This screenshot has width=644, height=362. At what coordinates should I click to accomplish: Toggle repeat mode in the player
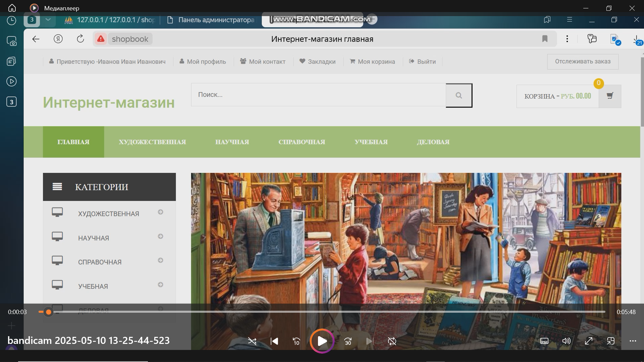click(392, 341)
